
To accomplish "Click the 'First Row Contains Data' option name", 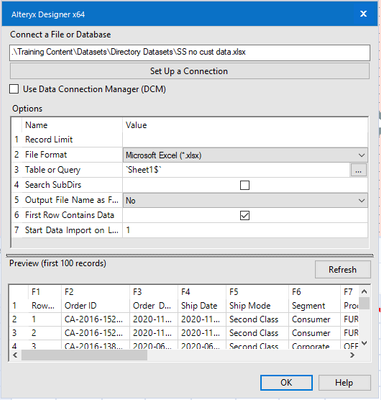I will tap(69, 215).
